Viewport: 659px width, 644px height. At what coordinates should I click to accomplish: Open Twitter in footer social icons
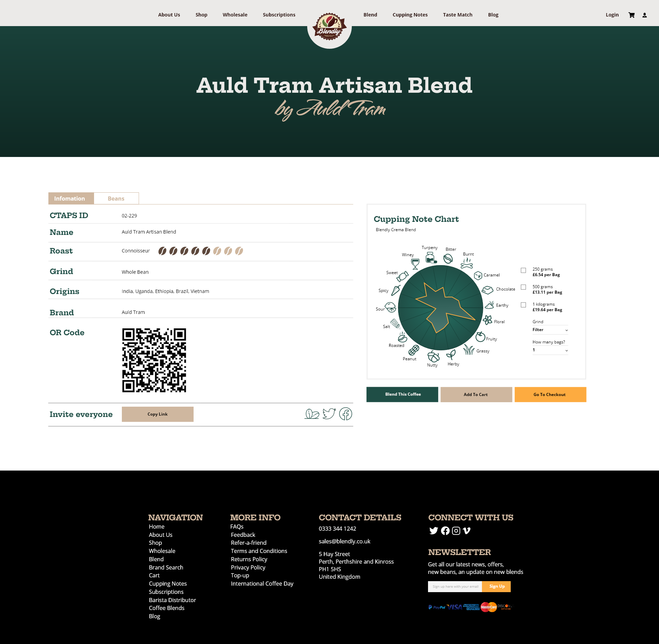click(433, 531)
